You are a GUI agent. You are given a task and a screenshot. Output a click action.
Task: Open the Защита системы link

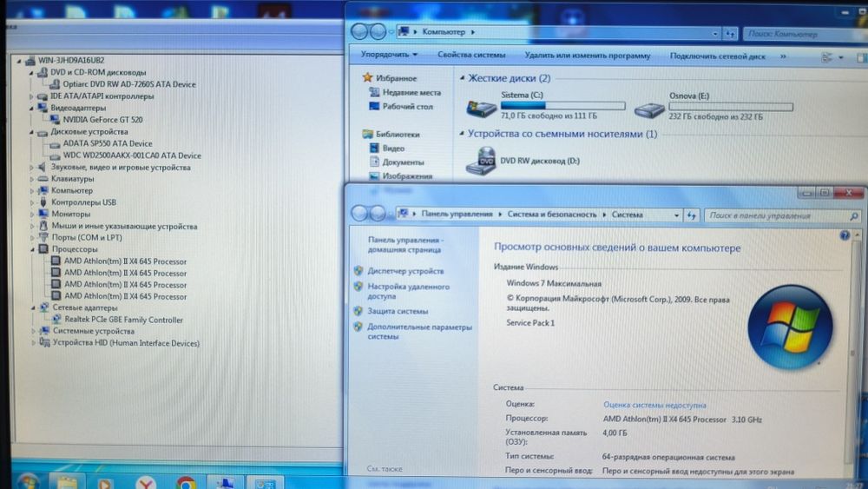(x=398, y=311)
